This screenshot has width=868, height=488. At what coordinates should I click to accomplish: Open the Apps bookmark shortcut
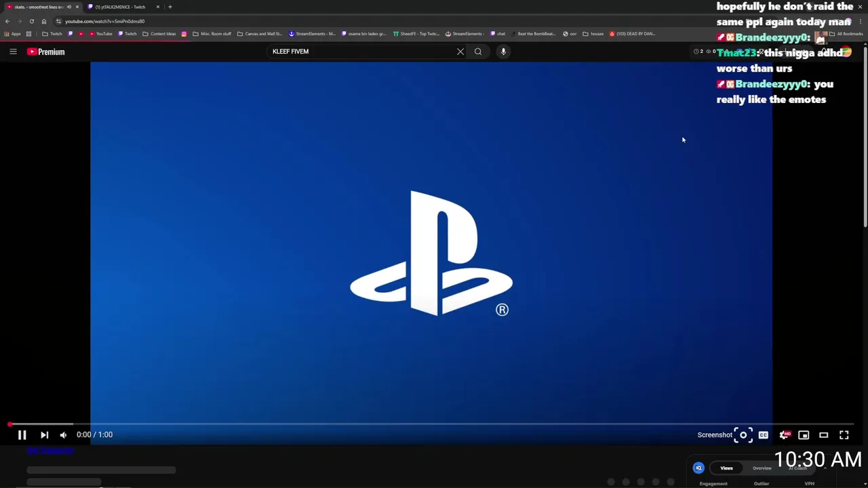12,34
